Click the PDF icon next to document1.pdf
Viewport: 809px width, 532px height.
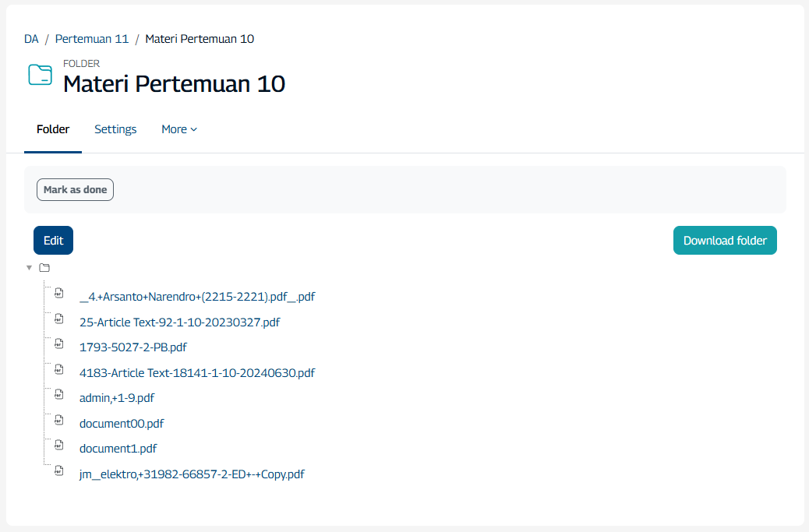(x=58, y=445)
